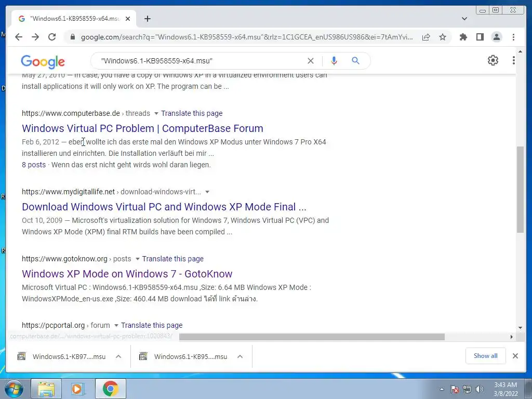Screen dimensions: 532x399
Task: Open Windows Virtual PC Problem ComputerBase result
Action: [142, 128]
